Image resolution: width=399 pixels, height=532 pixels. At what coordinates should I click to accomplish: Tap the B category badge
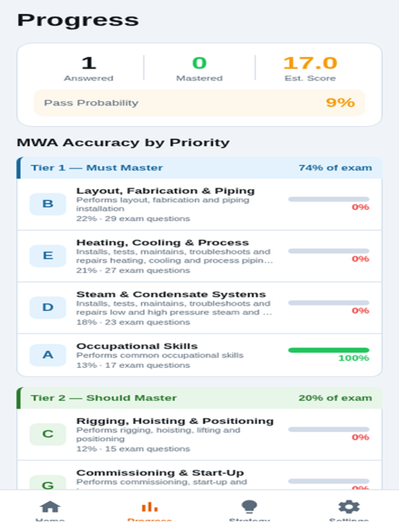pyautogui.click(x=48, y=204)
